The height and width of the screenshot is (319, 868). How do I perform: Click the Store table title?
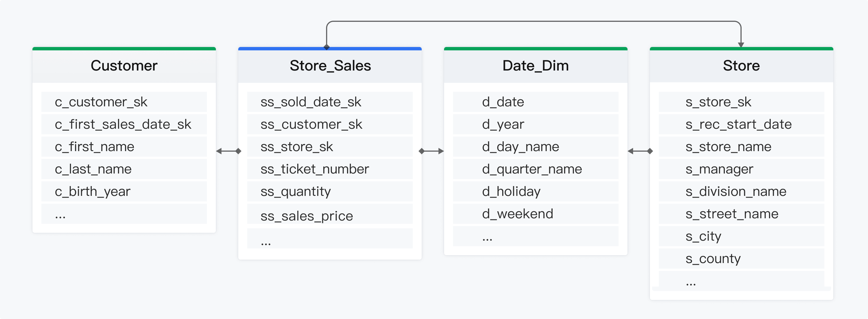(x=741, y=65)
